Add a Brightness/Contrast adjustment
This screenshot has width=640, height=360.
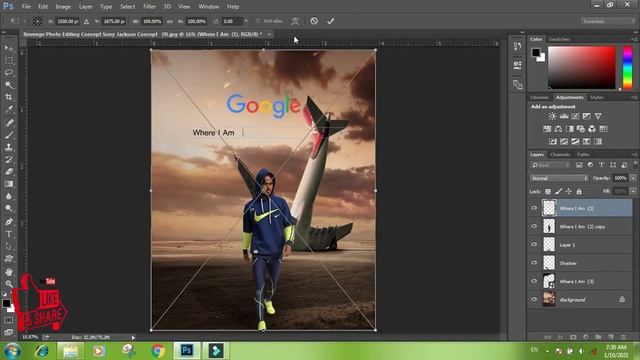[552, 116]
